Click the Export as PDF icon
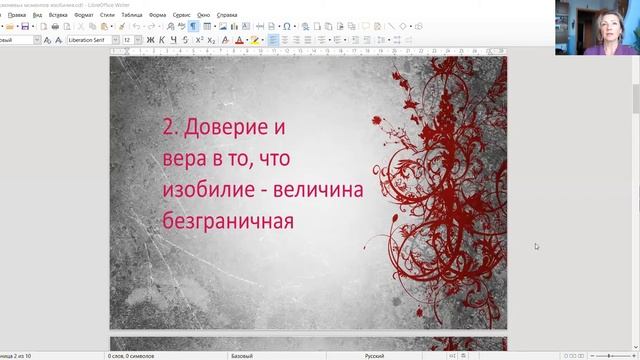Image resolution: width=640 pixels, height=360 pixels. 44,27
